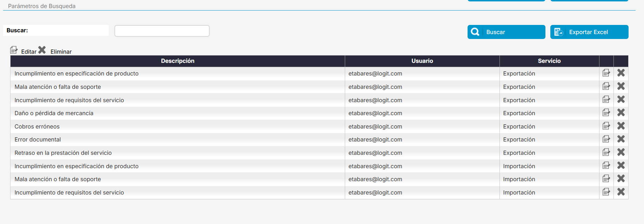Screen dimensions: 644x224
Task: Delete the Daño o pérdida de mercancía row
Action: [x=621, y=113]
